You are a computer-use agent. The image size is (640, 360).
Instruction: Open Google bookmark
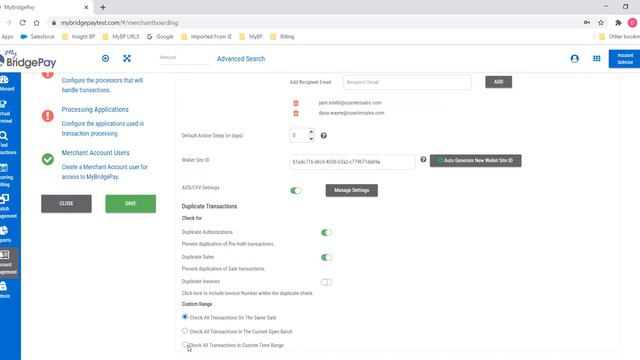tap(160, 37)
